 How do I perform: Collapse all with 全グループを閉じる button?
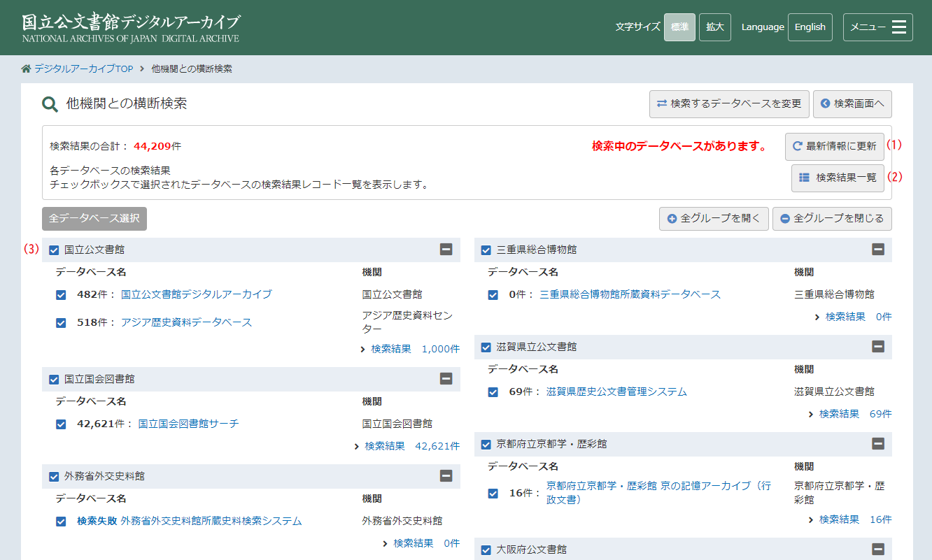832,218
